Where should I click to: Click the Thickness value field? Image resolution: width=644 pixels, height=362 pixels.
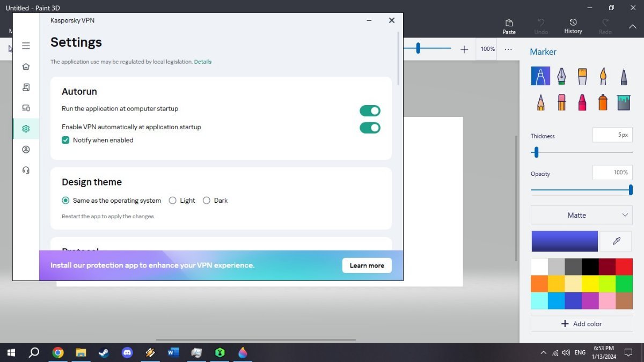[612, 135]
